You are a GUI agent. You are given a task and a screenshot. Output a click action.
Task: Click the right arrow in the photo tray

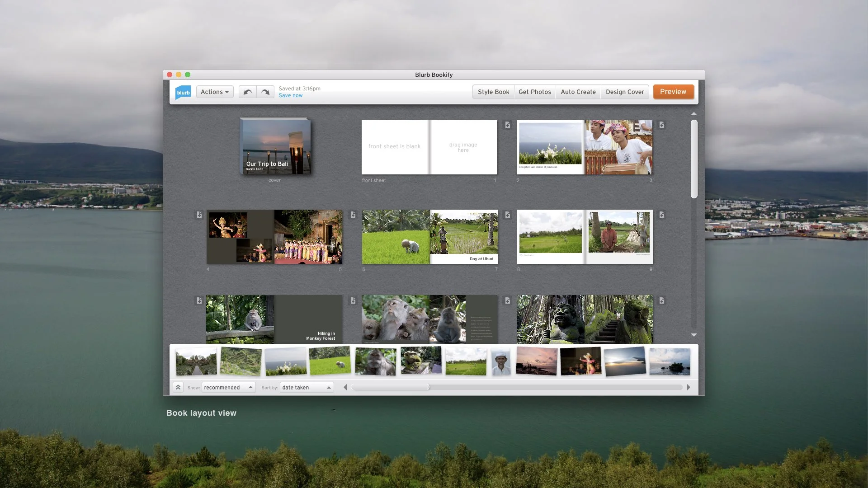pos(688,387)
